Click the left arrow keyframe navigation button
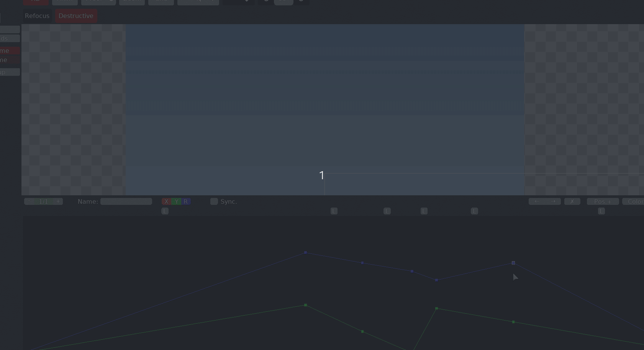The width and height of the screenshot is (644, 350). pos(537,201)
